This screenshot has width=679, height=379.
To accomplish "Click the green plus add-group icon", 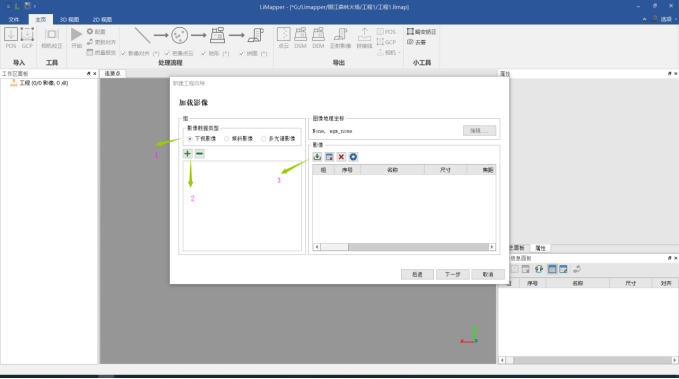I will coord(188,153).
